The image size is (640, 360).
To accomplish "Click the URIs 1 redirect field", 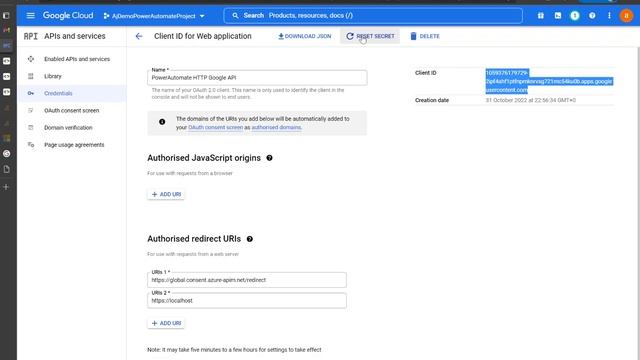I will [x=247, y=280].
